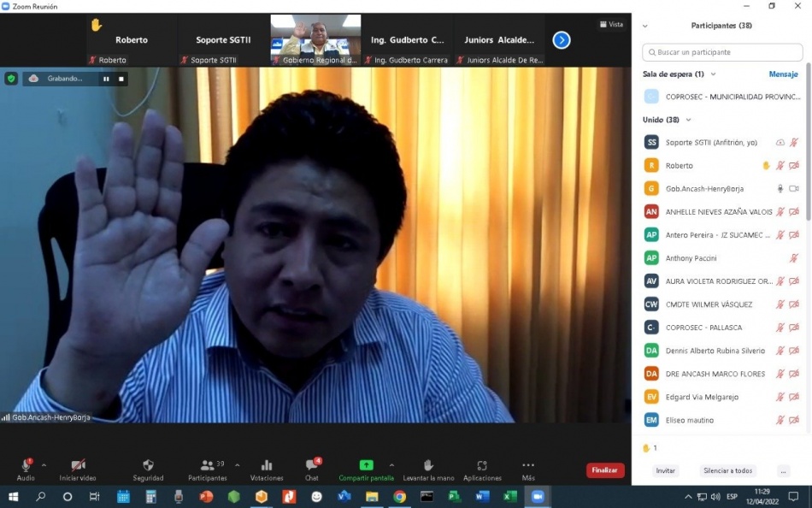Image resolution: width=812 pixels, height=508 pixels.
Task: Click the red Finalizar button
Action: [604, 470]
